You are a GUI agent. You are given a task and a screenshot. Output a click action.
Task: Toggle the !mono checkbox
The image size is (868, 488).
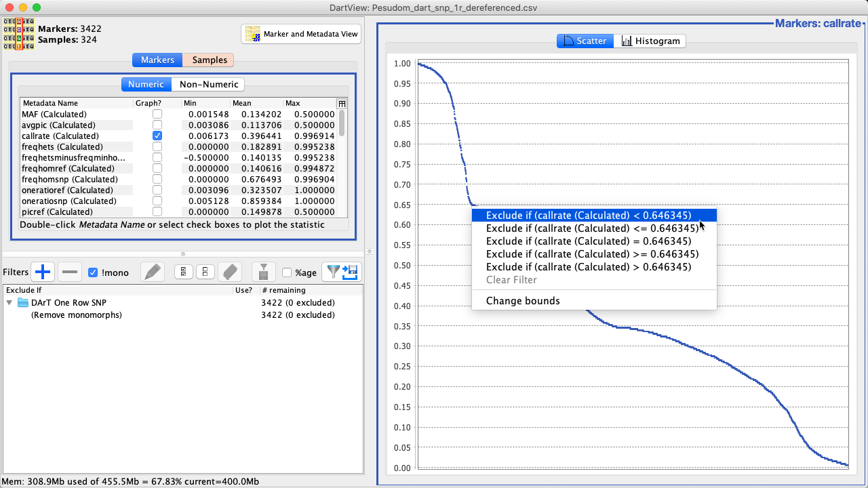(94, 272)
